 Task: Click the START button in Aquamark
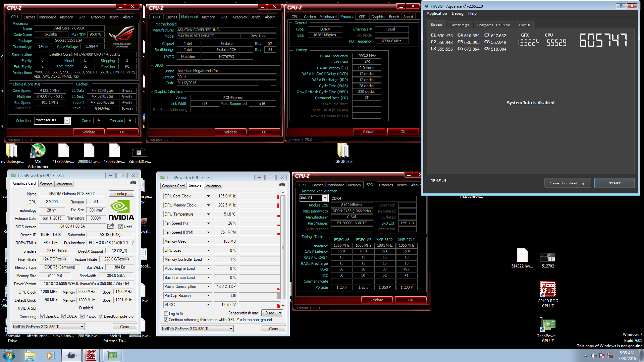point(614,183)
